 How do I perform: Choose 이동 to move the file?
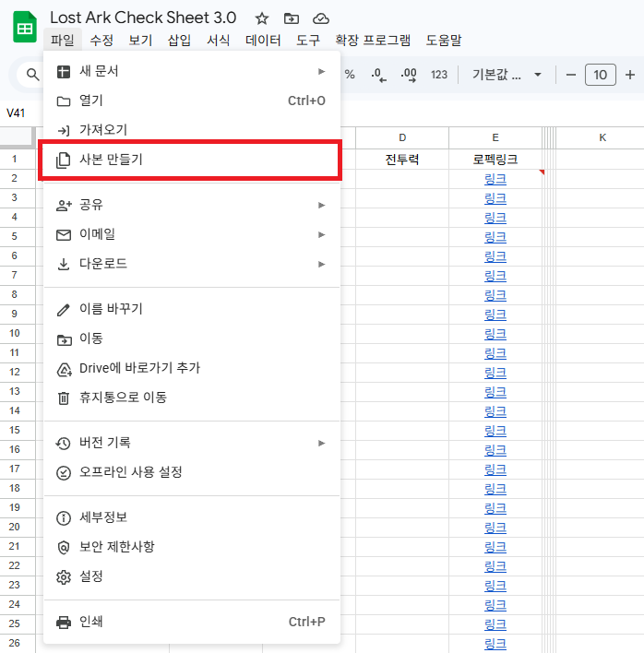click(x=192, y=338)
